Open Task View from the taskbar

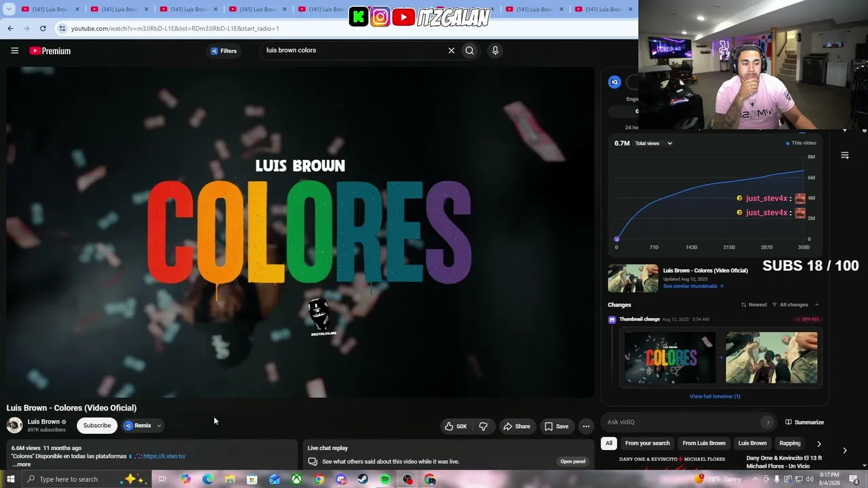tap(163, 479)
